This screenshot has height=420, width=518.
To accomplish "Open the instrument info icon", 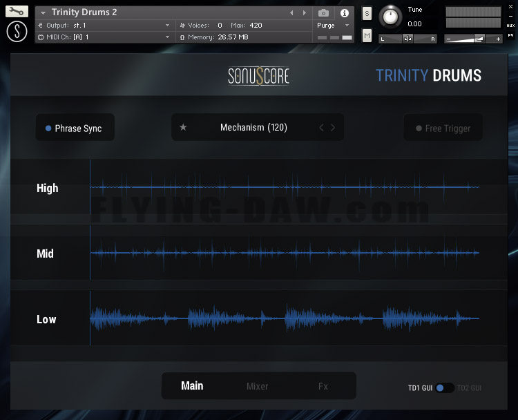I will click(x=344, y=13).
